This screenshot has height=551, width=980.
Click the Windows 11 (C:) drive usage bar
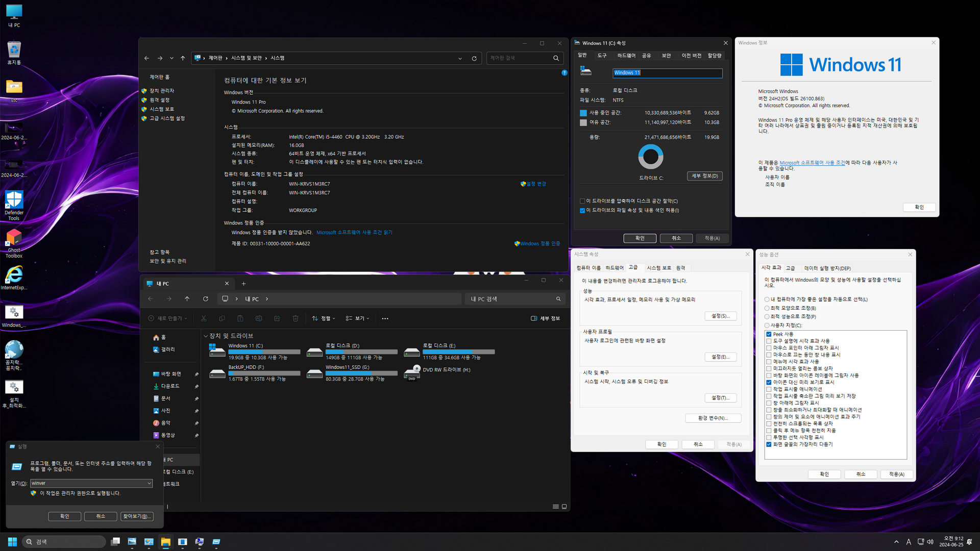point(264,352)
